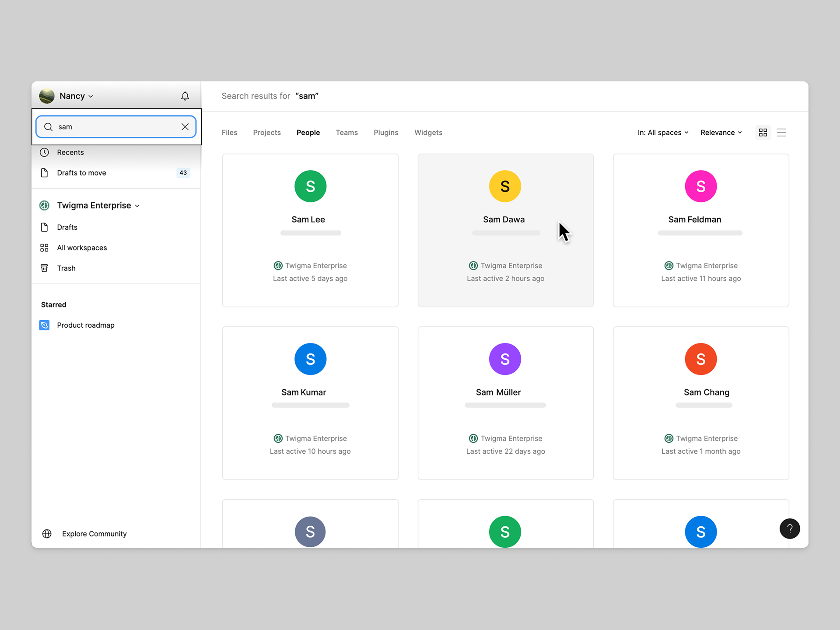Open the In: All spaces filter

663,133
